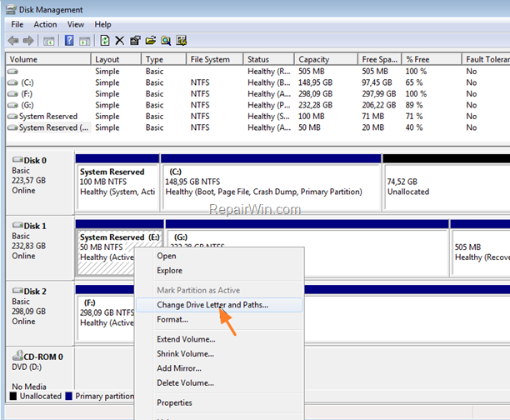
Task: Choose Open in the context menu
Action: coord(219,256)
